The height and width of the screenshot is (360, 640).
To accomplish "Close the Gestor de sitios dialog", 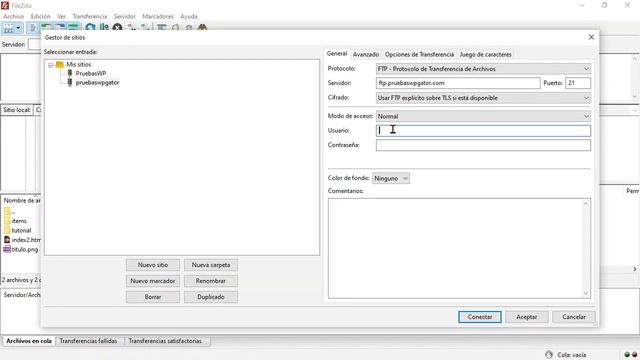I will (591, 37).
